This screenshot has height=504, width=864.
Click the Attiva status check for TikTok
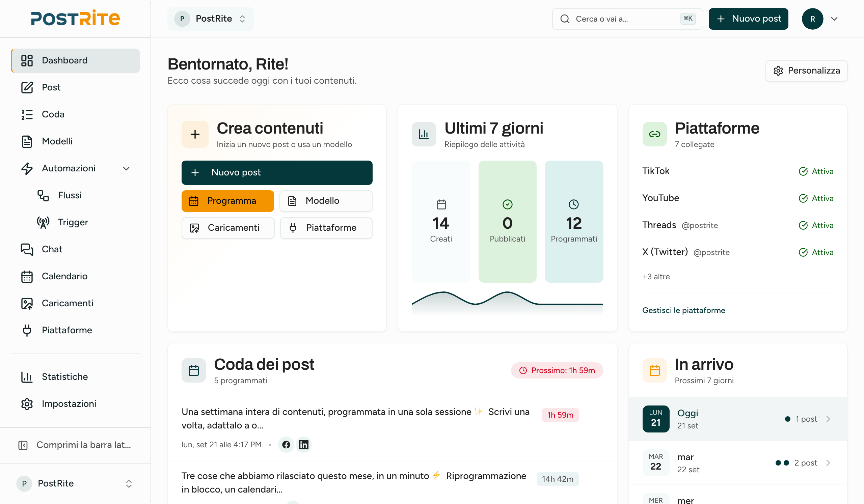[803, 171]
